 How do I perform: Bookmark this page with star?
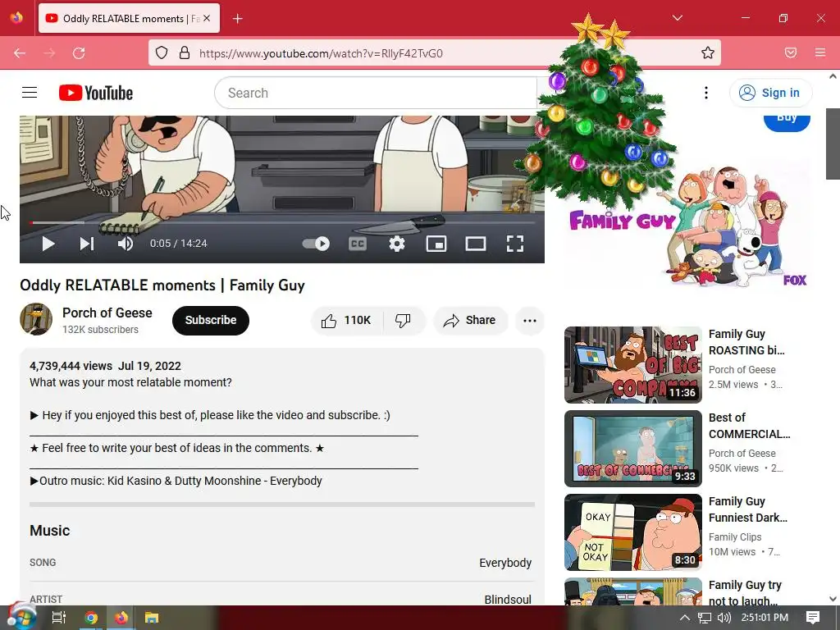[x=708, y=53]
